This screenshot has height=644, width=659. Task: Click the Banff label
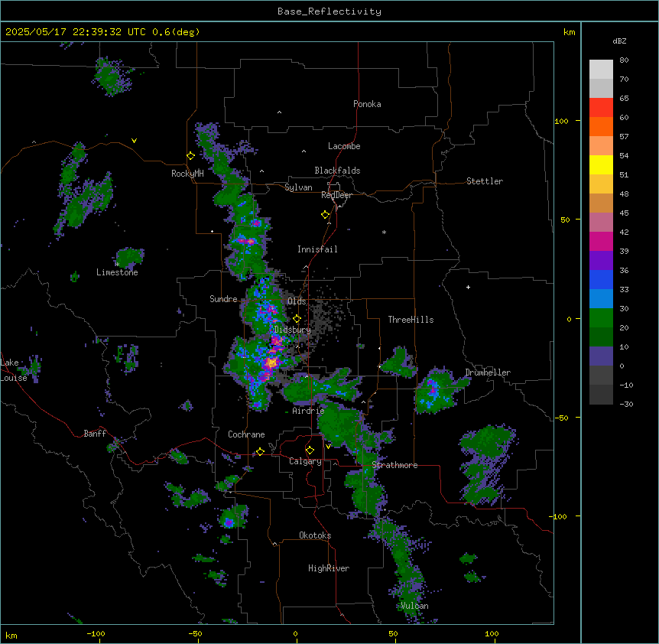click(x=95, y=434)
